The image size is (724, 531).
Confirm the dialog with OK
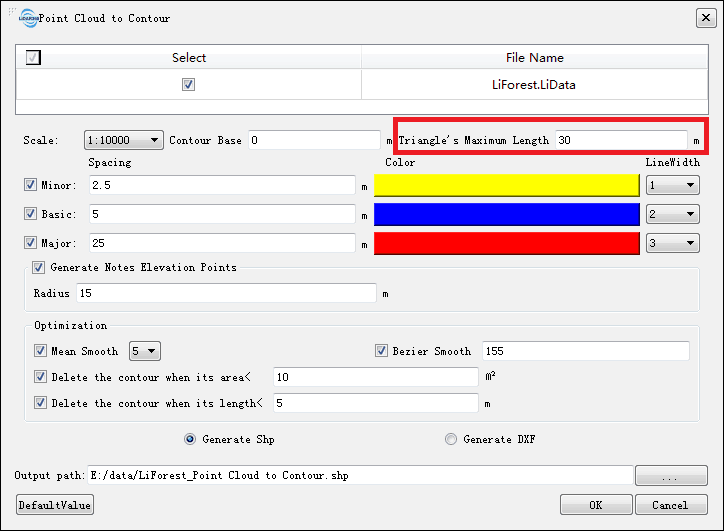[596, 505]
